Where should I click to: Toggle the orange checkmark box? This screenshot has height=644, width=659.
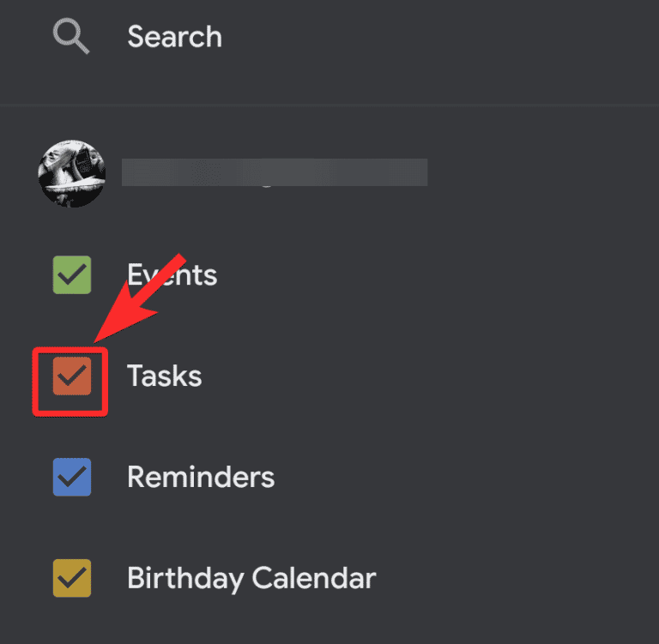(x=72, y=376)
